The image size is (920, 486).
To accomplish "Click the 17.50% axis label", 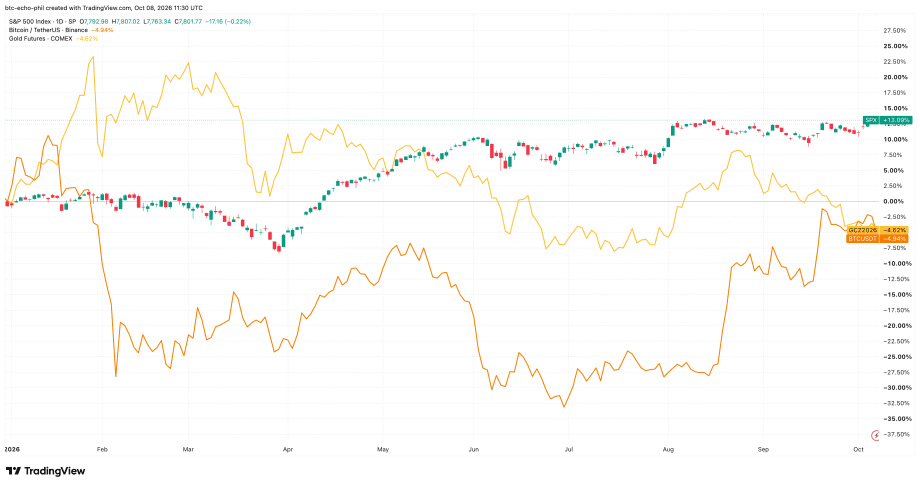I will click(x=894, y=93).
